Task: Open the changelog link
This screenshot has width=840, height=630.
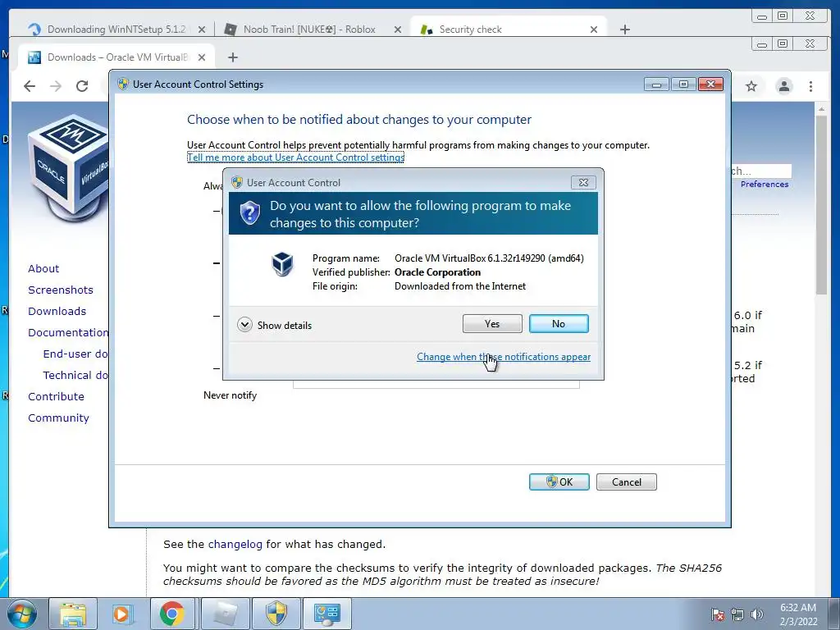Action: (235, 545)
